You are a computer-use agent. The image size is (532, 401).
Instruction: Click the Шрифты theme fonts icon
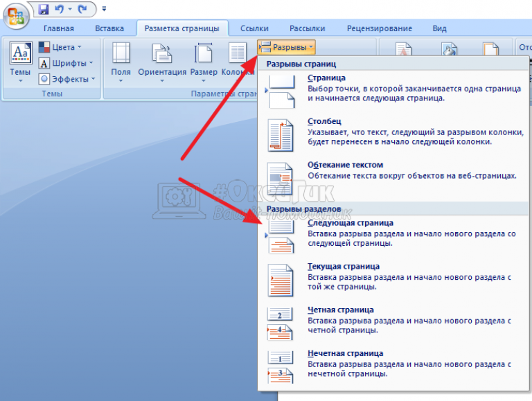tap(44, 63)
